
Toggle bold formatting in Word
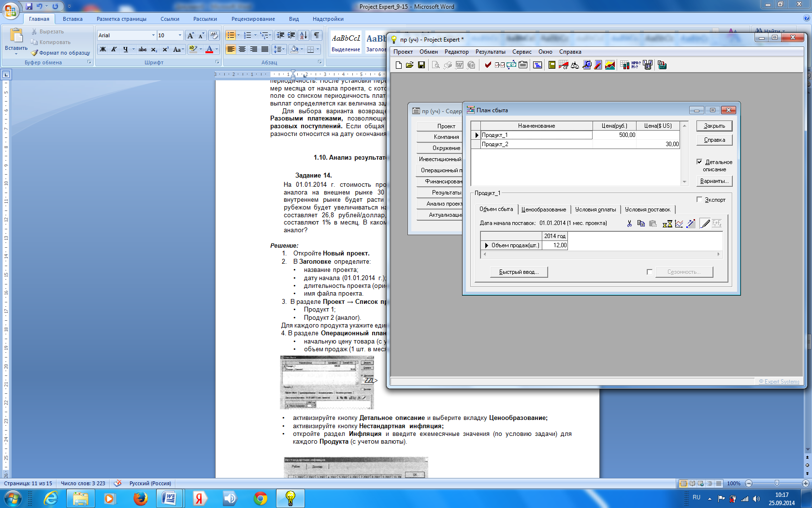click(102, 49)
